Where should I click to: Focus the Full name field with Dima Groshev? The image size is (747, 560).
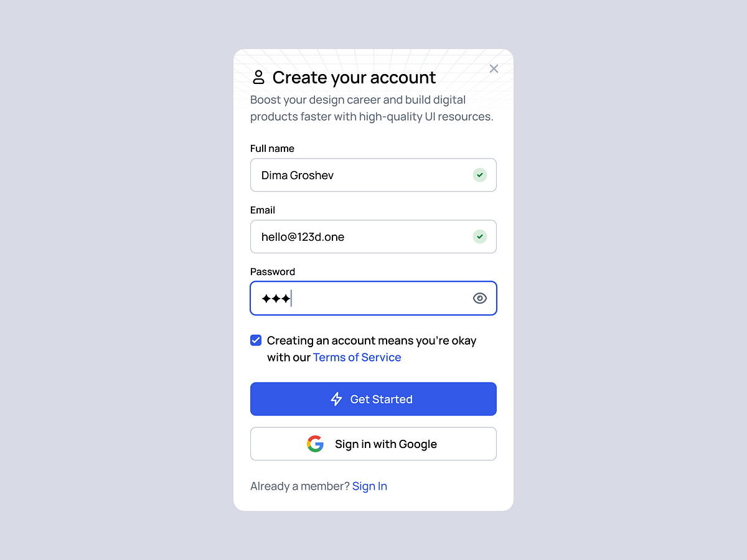[374, 175]
